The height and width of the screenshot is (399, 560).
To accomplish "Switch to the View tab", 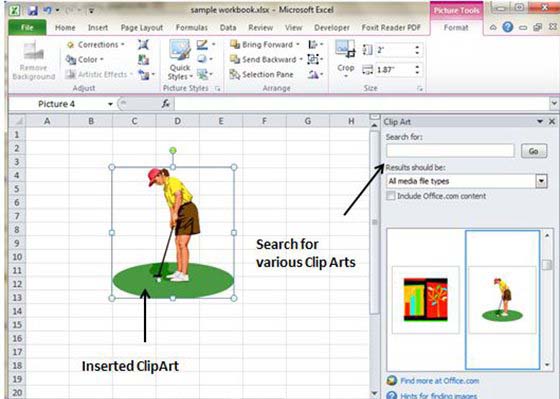I will pos(294,28).
